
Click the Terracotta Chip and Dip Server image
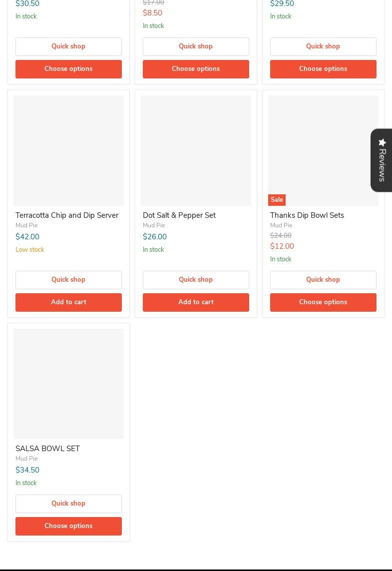pyautogui.click(x=68, y=150)
